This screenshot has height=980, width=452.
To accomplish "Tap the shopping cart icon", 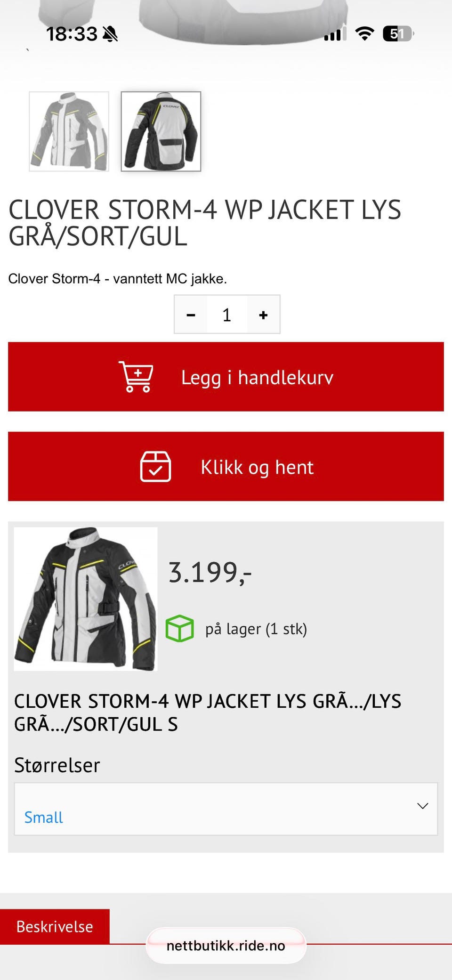I will coord(136,377).
